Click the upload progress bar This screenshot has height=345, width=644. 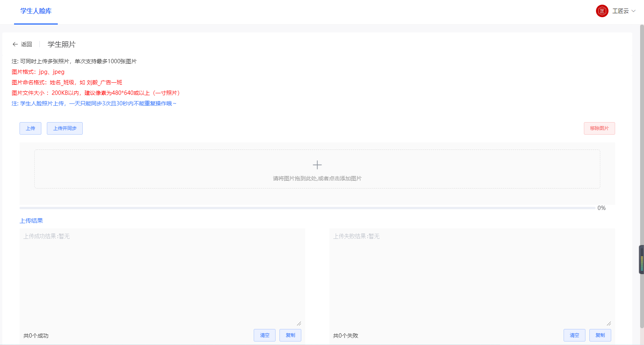click(307, 208)
